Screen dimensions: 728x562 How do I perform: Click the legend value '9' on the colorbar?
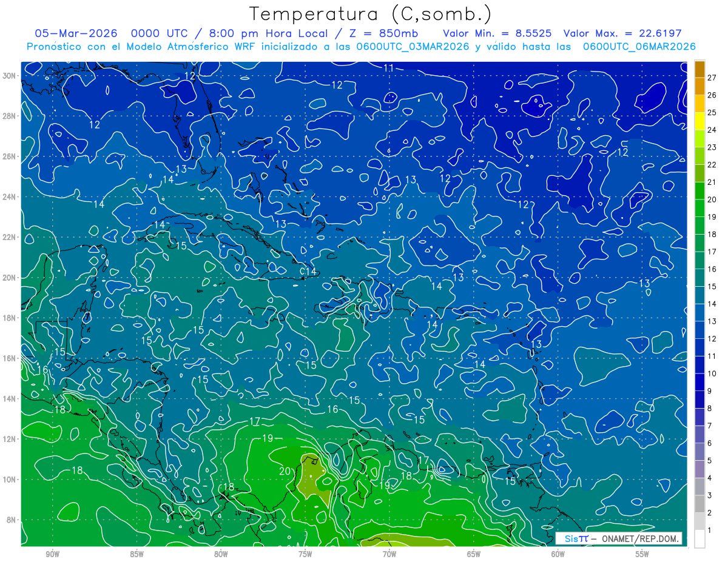click(x=710, y=391)
